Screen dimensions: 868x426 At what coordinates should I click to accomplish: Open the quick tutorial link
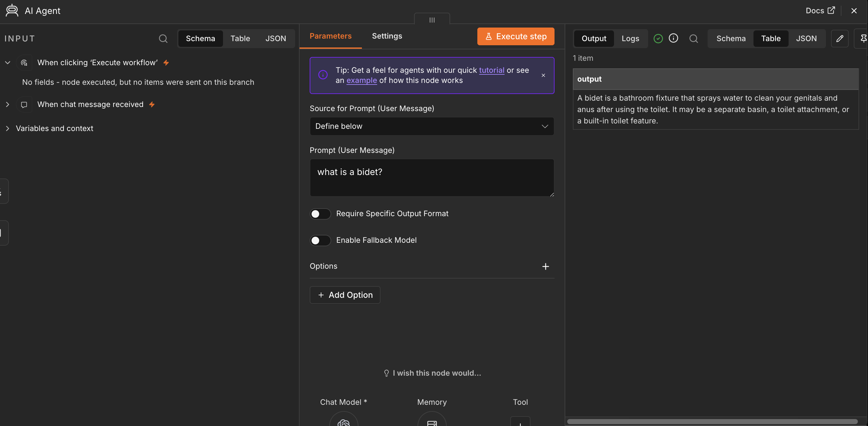[492, 70]
